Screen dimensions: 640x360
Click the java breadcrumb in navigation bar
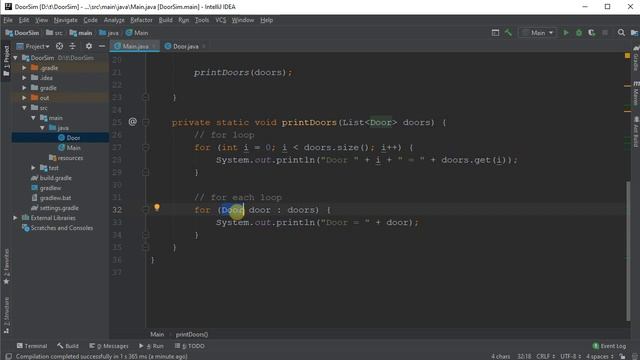tap(109, 33)
